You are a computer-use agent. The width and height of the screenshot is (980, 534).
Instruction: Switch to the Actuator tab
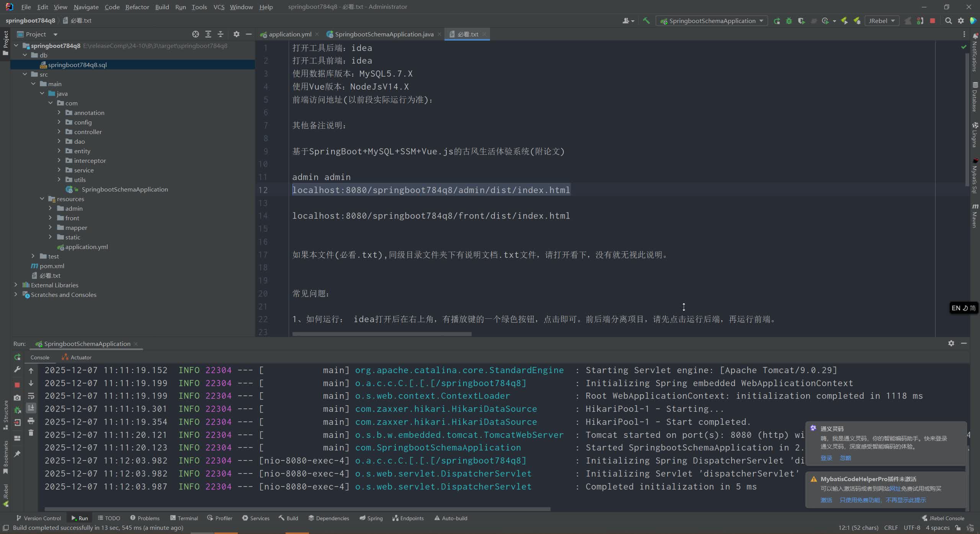coord(80,357)
